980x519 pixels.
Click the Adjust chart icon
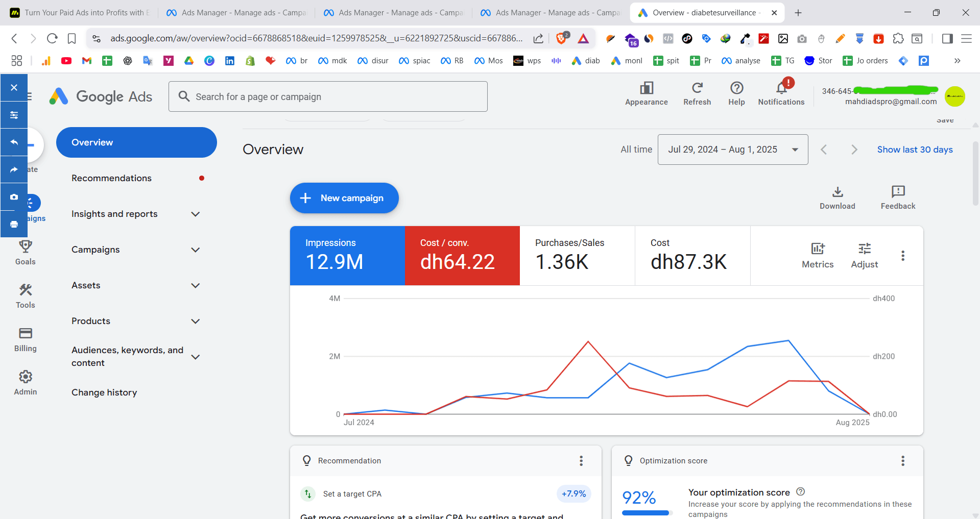[x=865, y=249]
